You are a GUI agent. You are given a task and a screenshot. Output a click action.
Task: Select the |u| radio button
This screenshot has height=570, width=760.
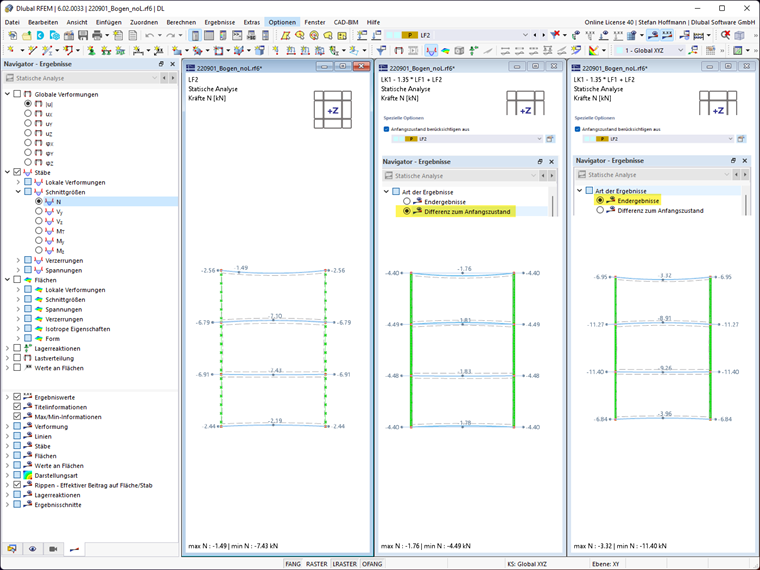[x=28, y=104]
